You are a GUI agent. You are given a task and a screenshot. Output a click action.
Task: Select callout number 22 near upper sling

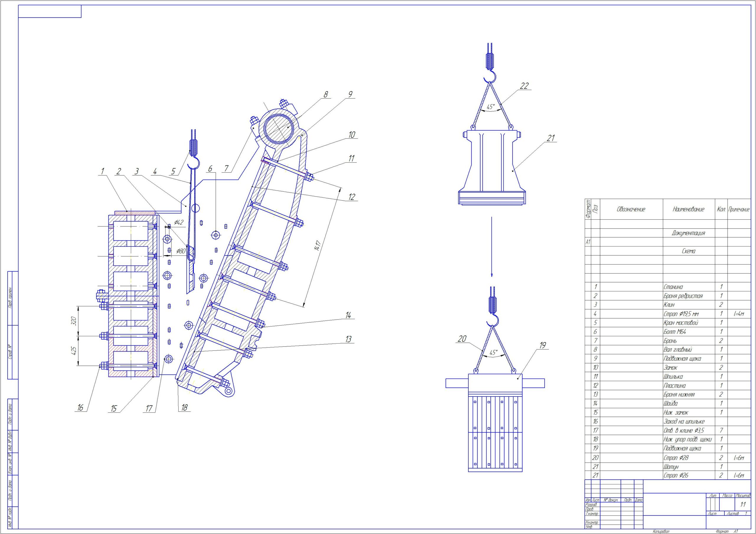pos(524,86)
